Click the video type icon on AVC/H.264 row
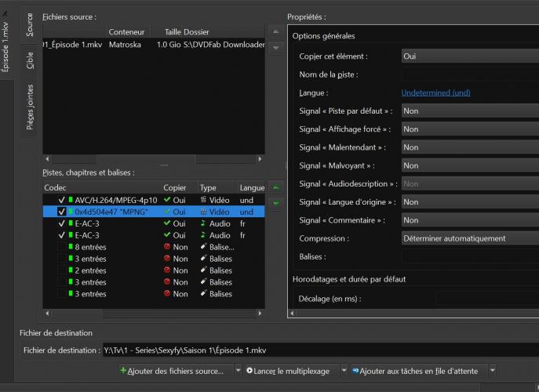The width and height of the screenshot is (539, 392). [x=204, y=200]
